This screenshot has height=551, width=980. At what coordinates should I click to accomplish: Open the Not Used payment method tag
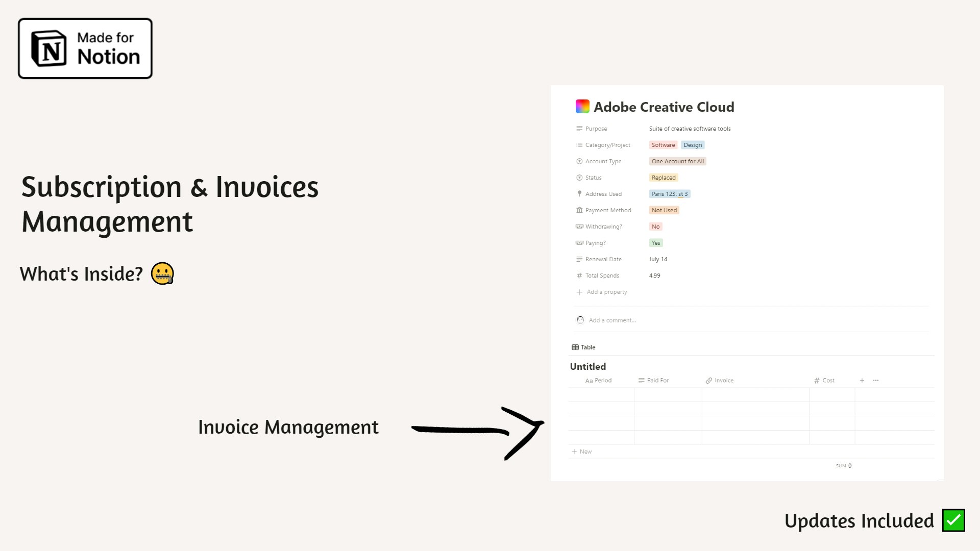[664, 210]
